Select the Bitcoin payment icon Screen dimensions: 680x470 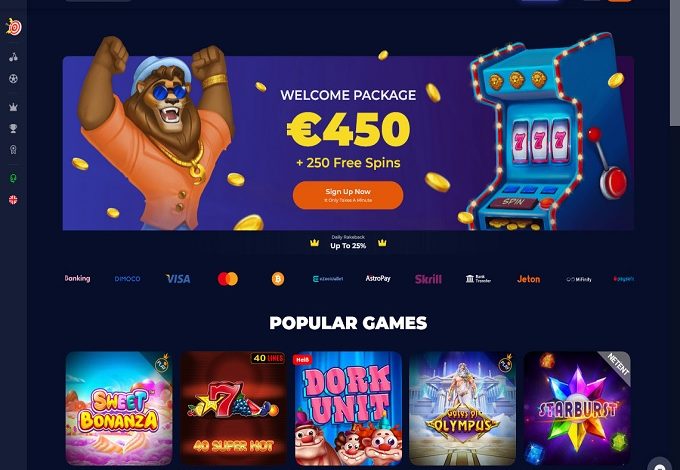pyautogui.click(x=278, y=279)
